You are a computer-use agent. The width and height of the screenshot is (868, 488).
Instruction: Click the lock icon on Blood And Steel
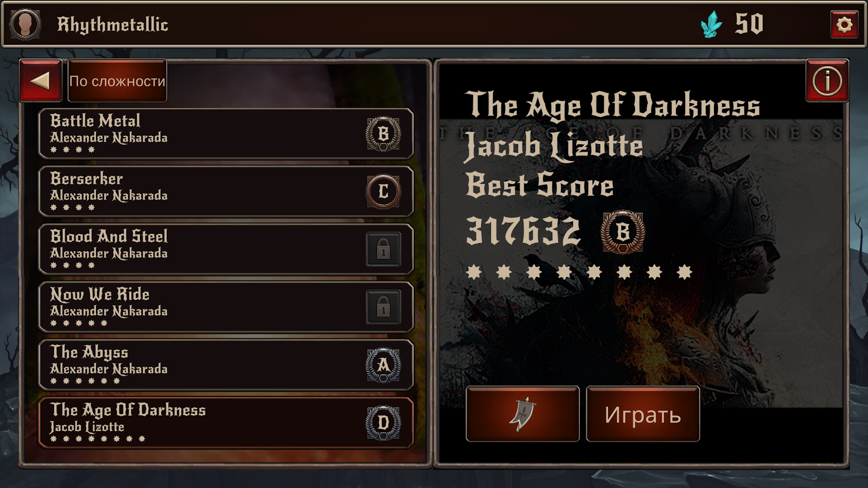(384, 249)
